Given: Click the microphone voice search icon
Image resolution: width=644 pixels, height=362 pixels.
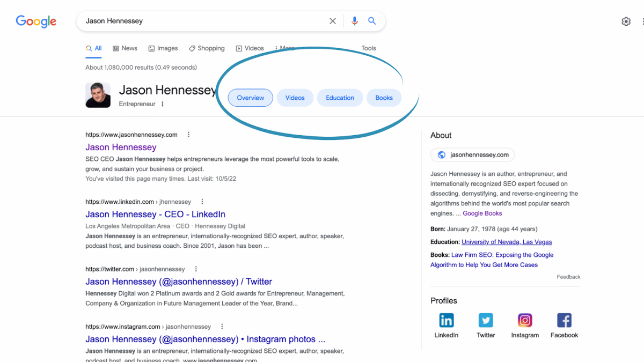Looking at the screenshot, I should coord(354,20).
